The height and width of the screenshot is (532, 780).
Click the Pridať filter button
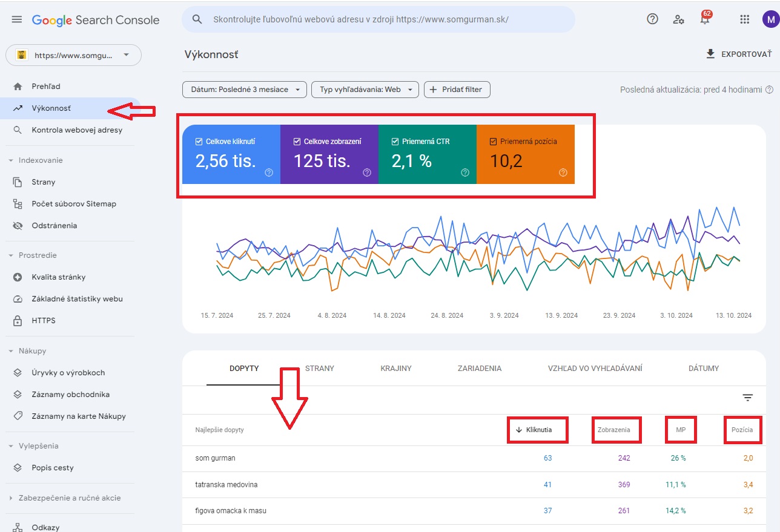click(457, 90)
